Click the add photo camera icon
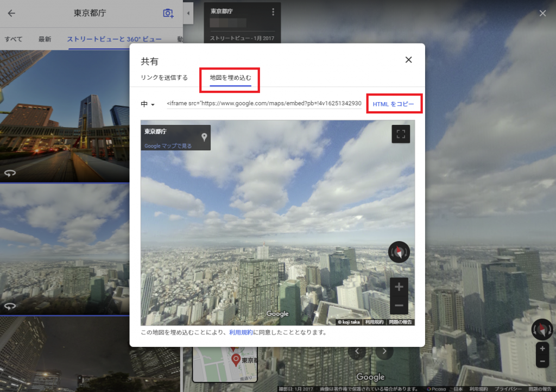Viewport: 556px width, 392px height. point(168,14)
